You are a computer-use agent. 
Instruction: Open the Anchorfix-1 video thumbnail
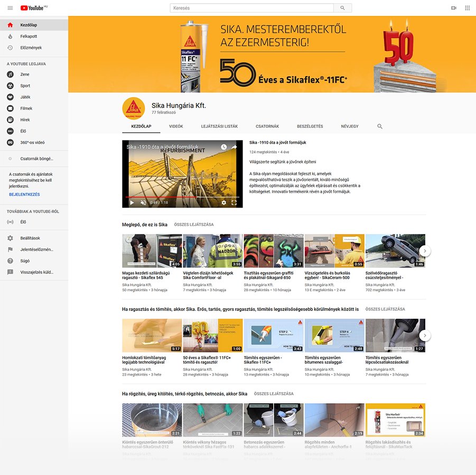coord(334,420)
